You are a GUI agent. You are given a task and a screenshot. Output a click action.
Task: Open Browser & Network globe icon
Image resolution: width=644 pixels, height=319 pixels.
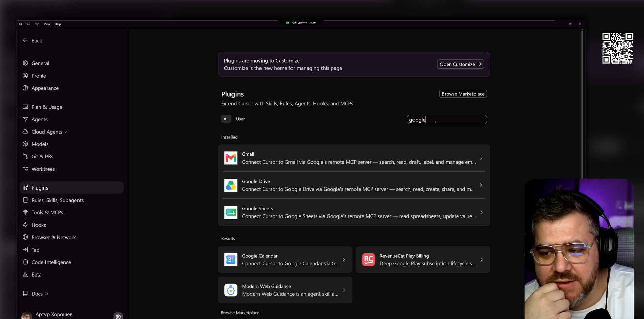click(x=25, y=237)
